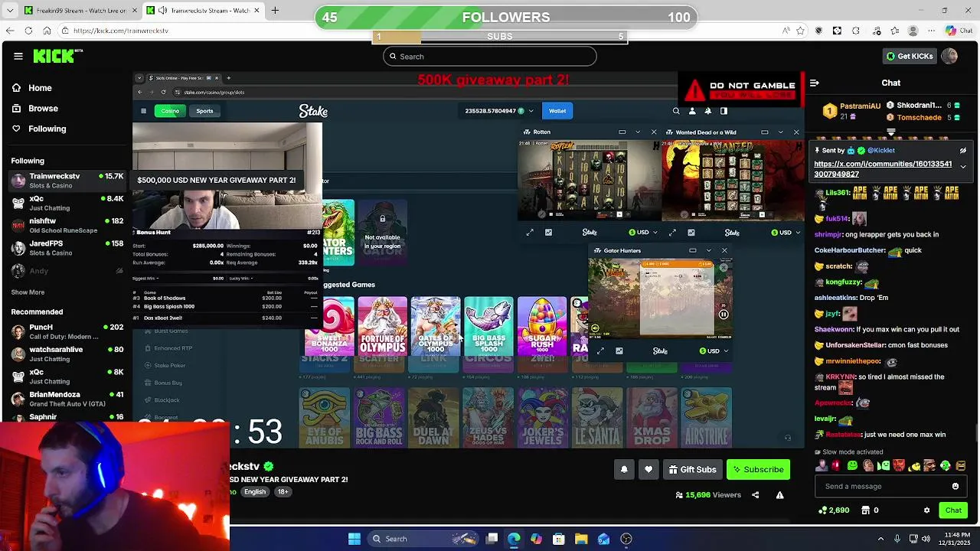
Task: Click the Gift Subs button
Action: point(692,469)
